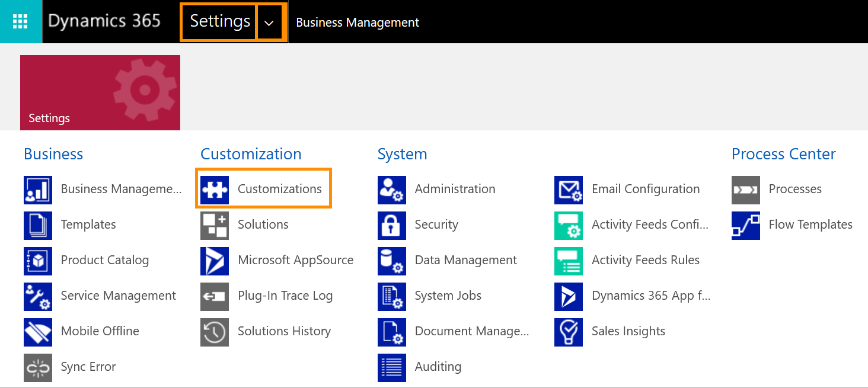Screen dimensions: 868x388
Task: Open the Solutions icon
Action: (215, 225)
